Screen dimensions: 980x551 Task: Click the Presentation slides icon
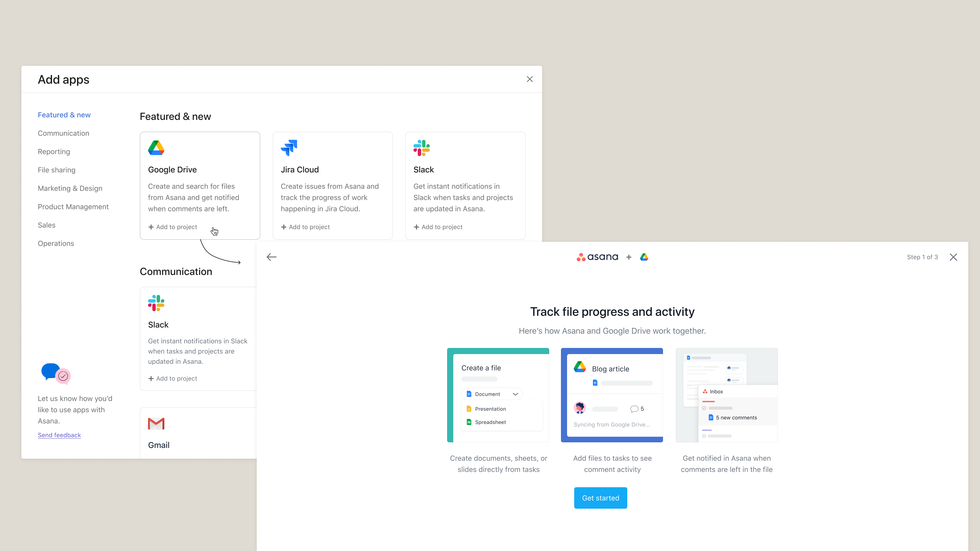(469, 409)
